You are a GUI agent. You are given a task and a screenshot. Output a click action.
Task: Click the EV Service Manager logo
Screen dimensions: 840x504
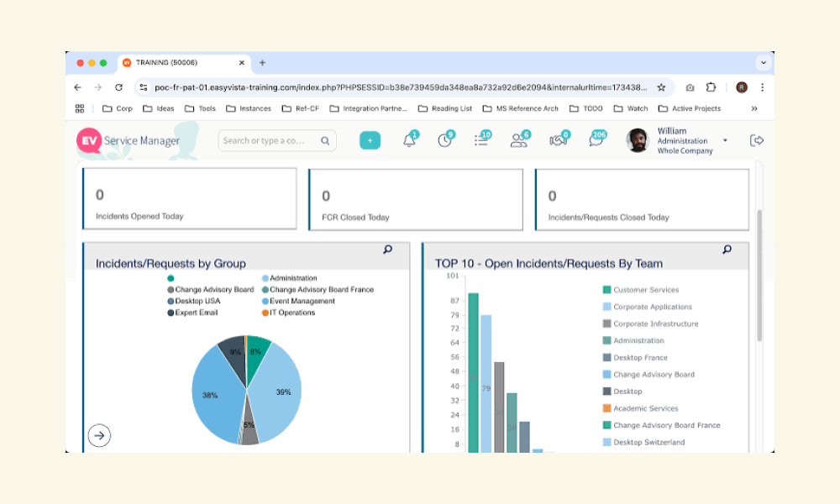pos(129,140)
